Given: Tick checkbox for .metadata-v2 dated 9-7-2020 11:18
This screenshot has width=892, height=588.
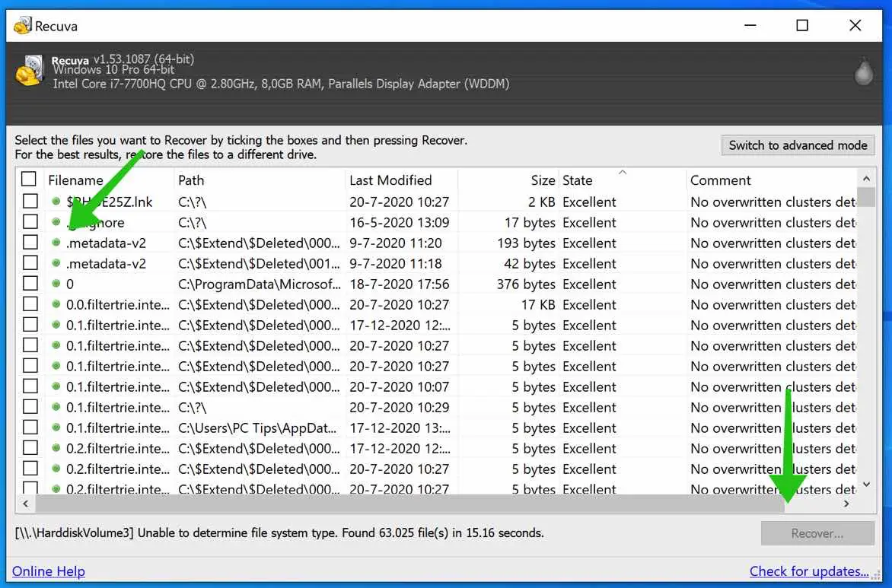Looking at the screenshot, I should [x=30, y=262].
